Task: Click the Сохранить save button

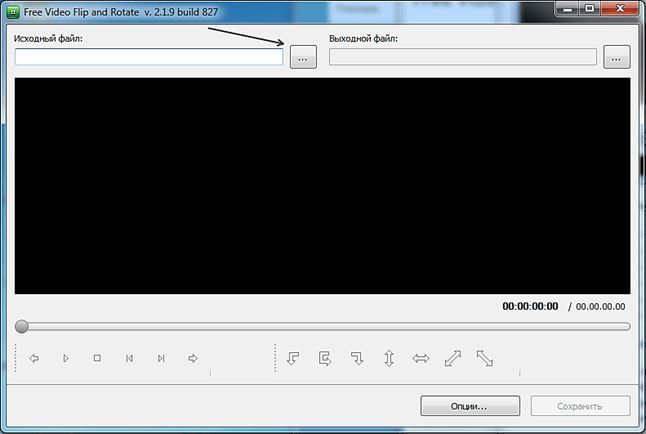Action: (580, 406)
